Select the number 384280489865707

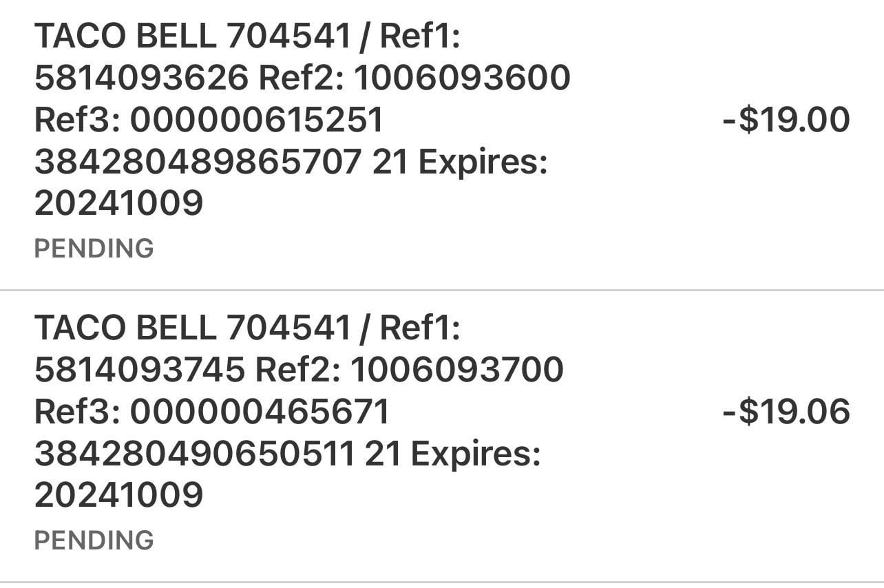(x=198, y=162)
